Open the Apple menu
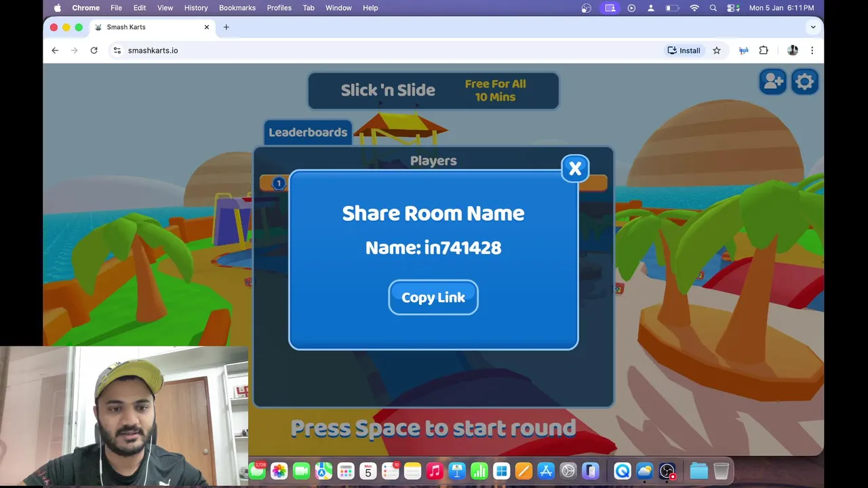 57,8
